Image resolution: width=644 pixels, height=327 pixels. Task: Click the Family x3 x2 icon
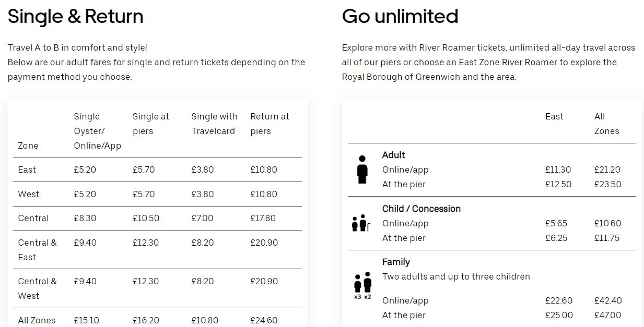point(362,285)
